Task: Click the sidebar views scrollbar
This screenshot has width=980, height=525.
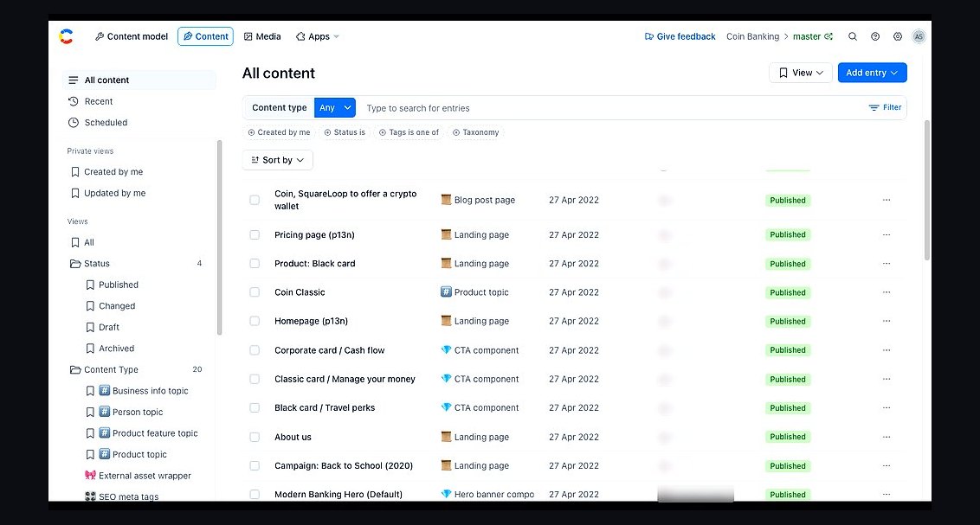Action: click(219, 237)
